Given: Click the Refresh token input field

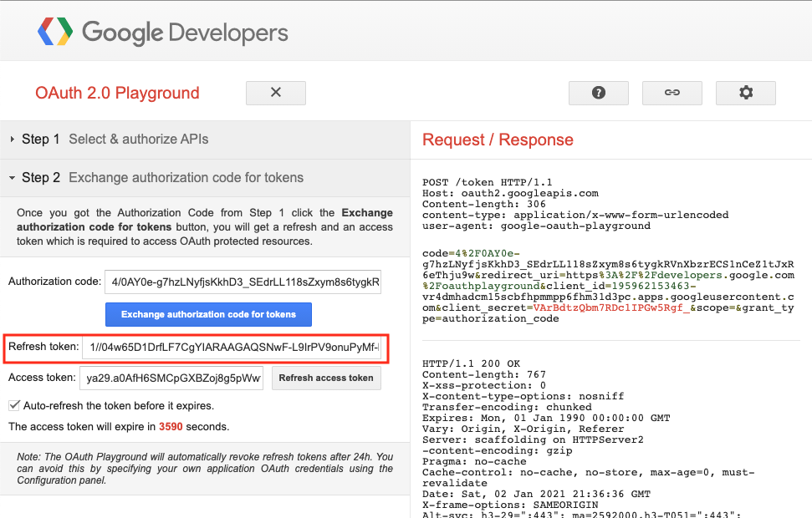Looking at the screenshot, I should tap(232, 348).
